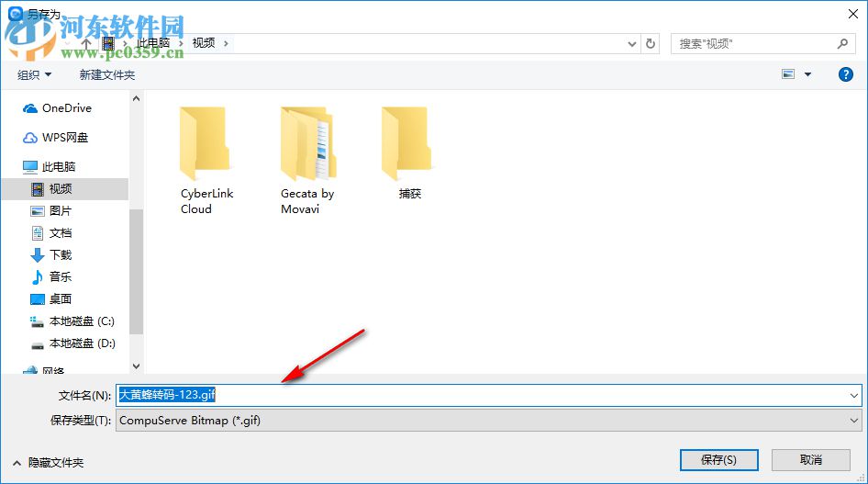Screen dimensions: 868x484
Task: Click the CyberLink Cloud folder name
Action: [x=206, y=201]
